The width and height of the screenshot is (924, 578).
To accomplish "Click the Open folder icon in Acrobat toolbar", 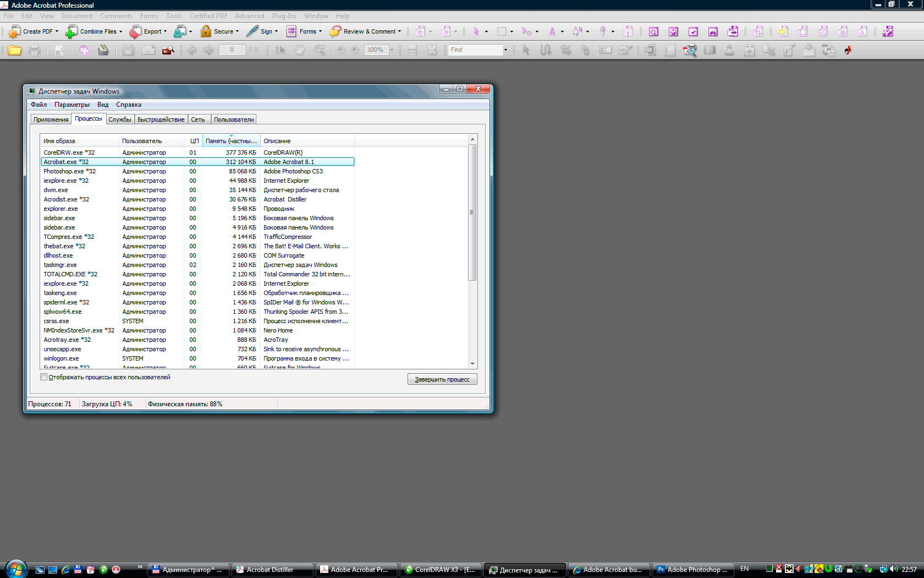I will 15,50.
